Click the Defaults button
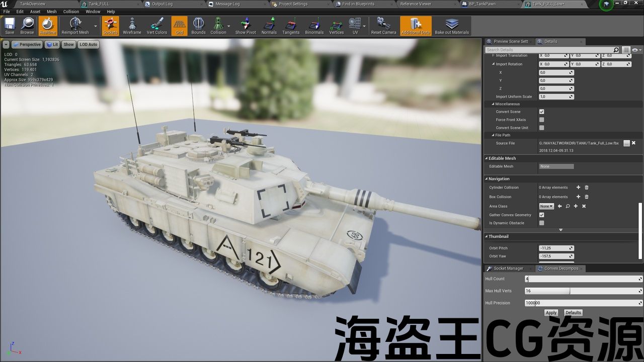This screenshot has height=362, width=644. (573, 313)
